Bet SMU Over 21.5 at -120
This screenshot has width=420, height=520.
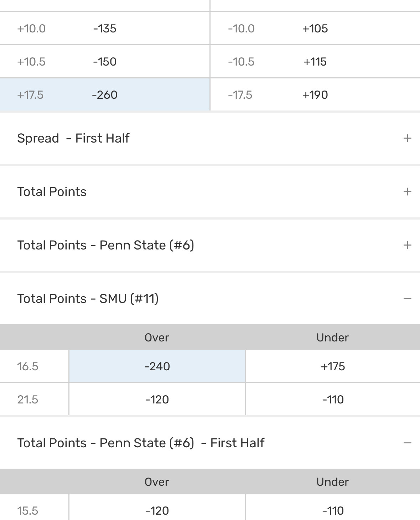[157, 400]
